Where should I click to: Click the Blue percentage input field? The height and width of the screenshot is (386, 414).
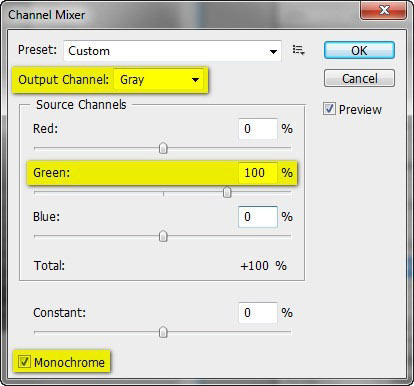(x=258, y=217)
